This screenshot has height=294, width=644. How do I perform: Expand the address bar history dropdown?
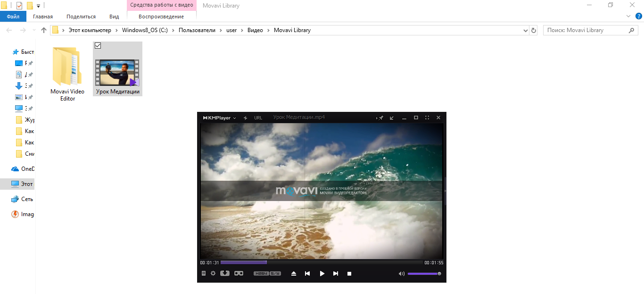tap(526, 30)
